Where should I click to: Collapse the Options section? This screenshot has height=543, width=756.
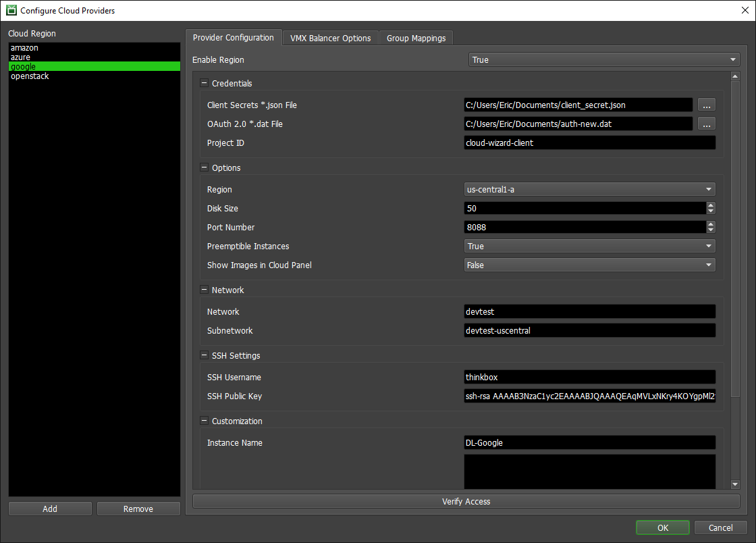[204, 167]
